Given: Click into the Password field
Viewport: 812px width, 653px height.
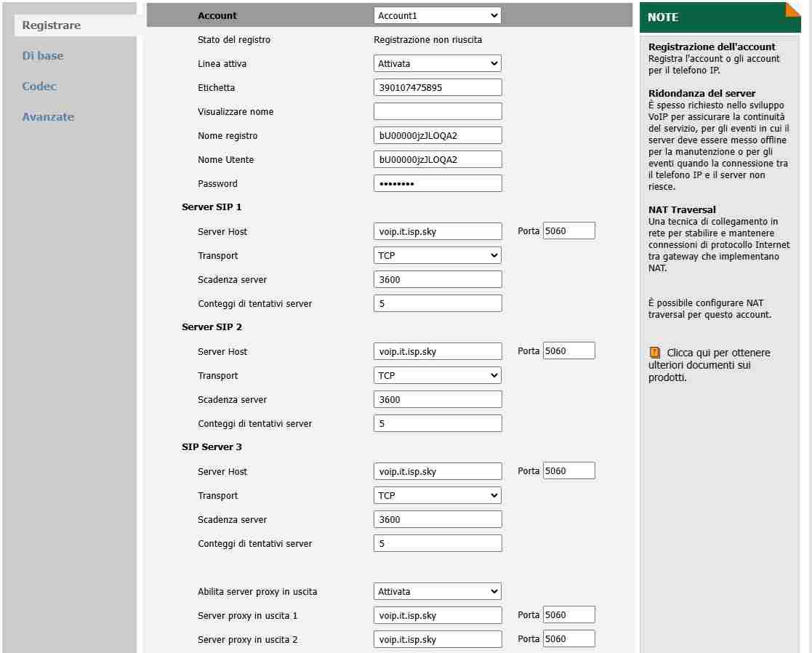Looking at the screenshot, I should click(x=437, y=183).
